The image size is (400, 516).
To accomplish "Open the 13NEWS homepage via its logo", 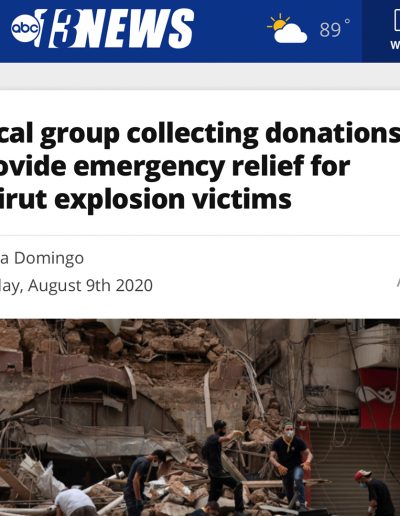I will 102,28.
